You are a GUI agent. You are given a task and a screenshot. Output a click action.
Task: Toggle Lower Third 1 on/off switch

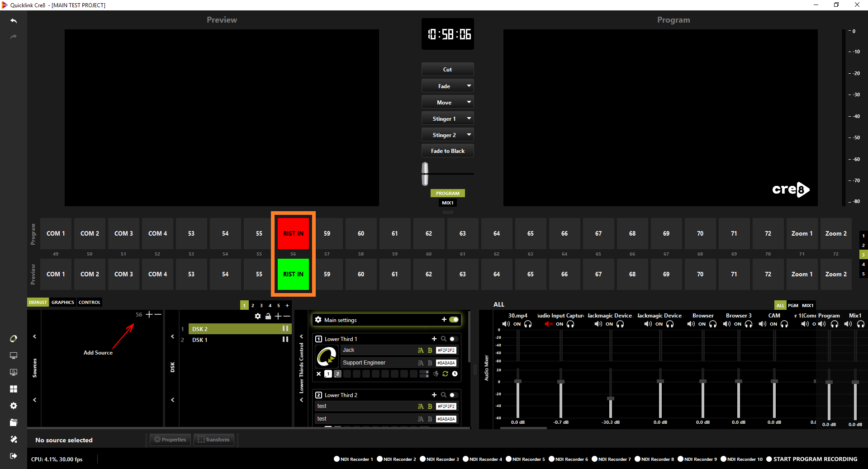[x=453, y=339]
